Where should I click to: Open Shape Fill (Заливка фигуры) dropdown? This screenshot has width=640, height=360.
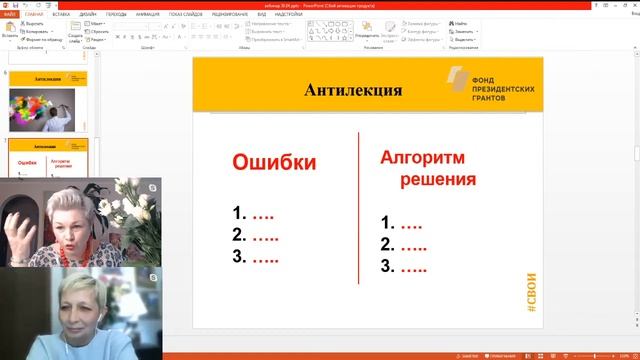coord(421,24)
